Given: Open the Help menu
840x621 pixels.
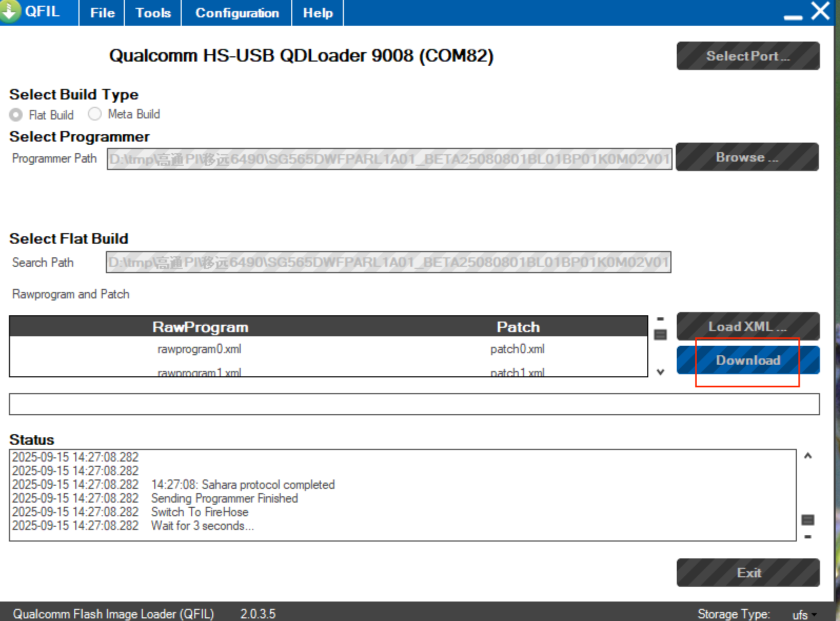Looking at the screenshot, I should [318, 13].
